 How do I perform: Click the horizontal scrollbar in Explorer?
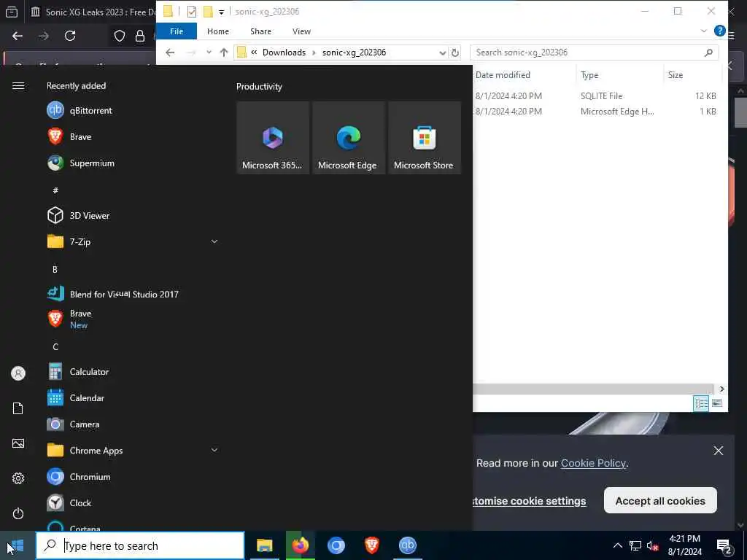click(x=592, y=389)
